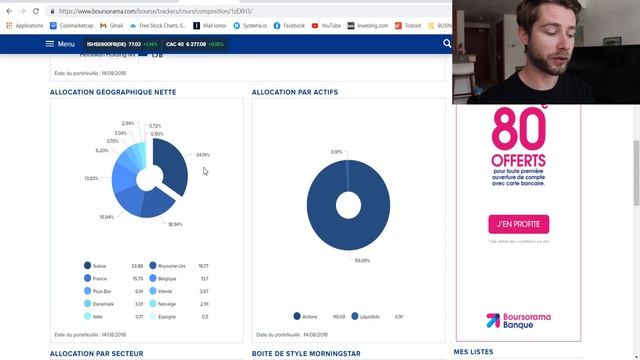The height and width of the screenshot is (360, 640).
Task: Click the 13.83% label on geographic chart
Action: click(x=91, y=178)
